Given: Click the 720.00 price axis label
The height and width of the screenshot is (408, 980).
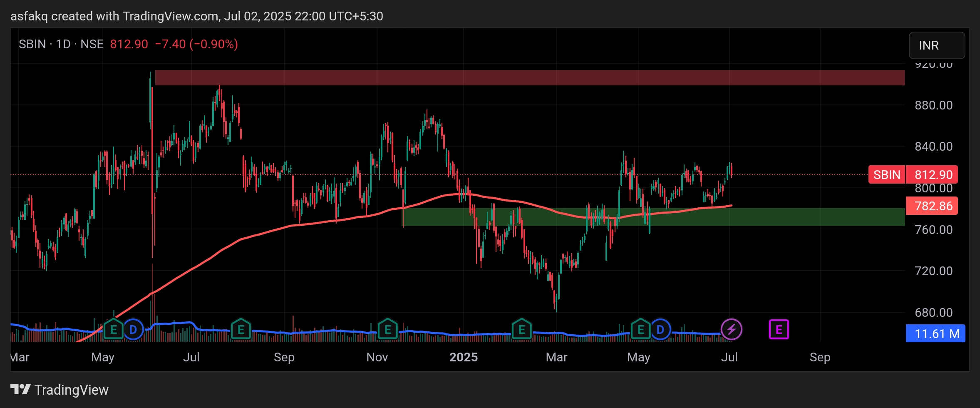Looking at the screenshot, I should coord(933,271).
